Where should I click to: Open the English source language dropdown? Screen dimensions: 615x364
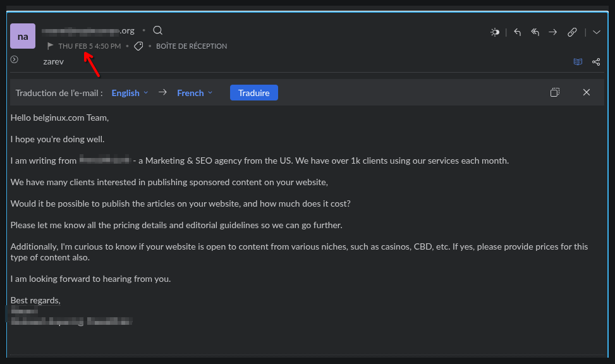click(130, 93)
